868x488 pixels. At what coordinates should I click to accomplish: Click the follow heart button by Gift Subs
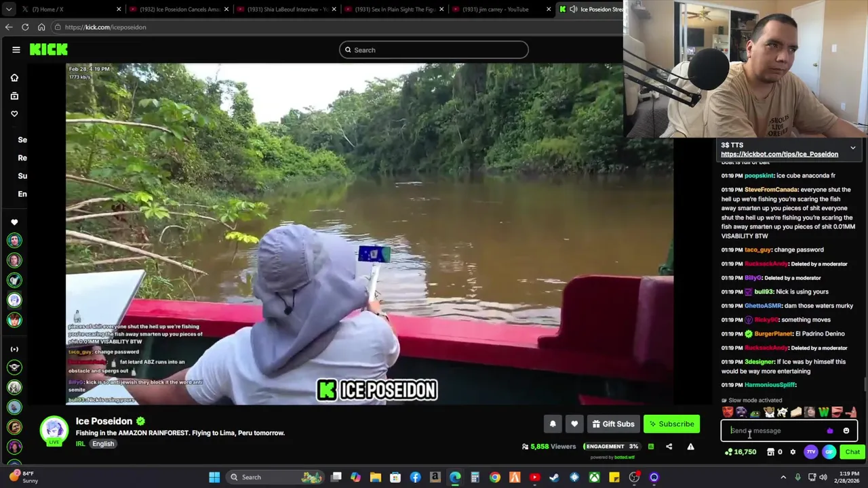(x=574, y=424)
